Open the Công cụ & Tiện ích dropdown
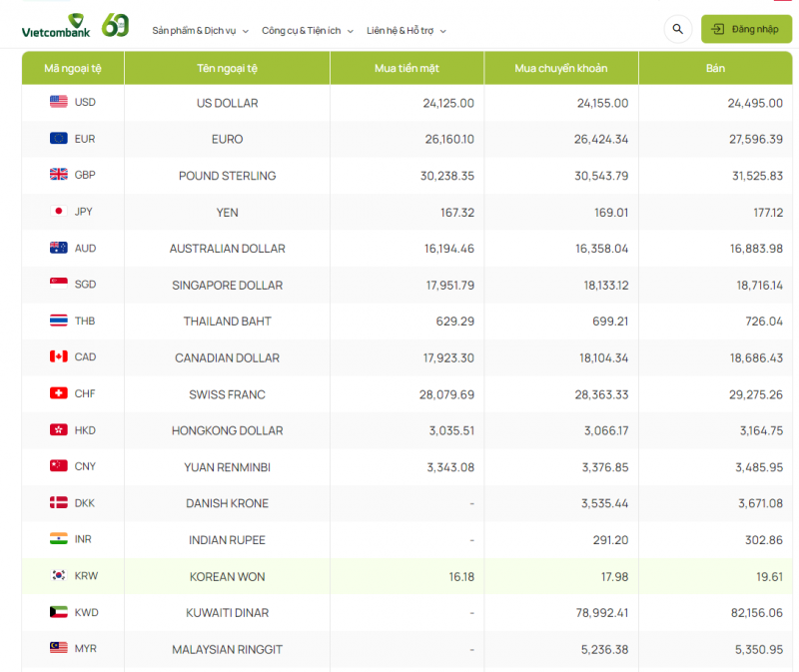The height and width of the screenshot is (672, 799). point(307,31)
